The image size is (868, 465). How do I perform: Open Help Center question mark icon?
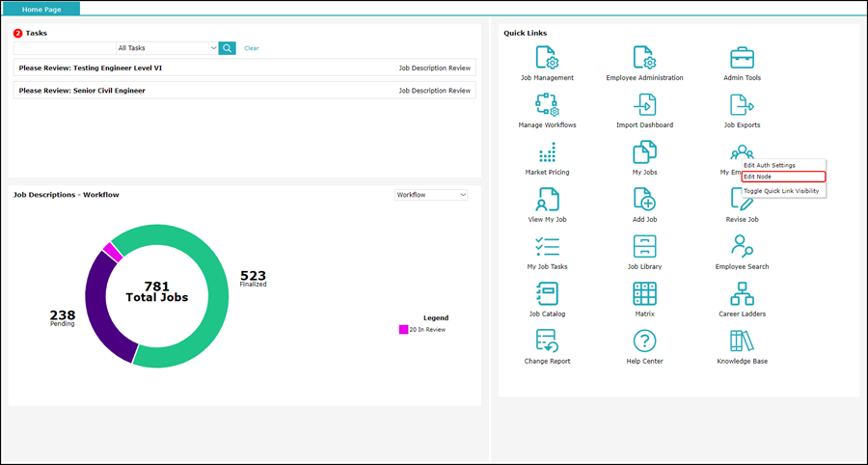click(x=644, y=341)
